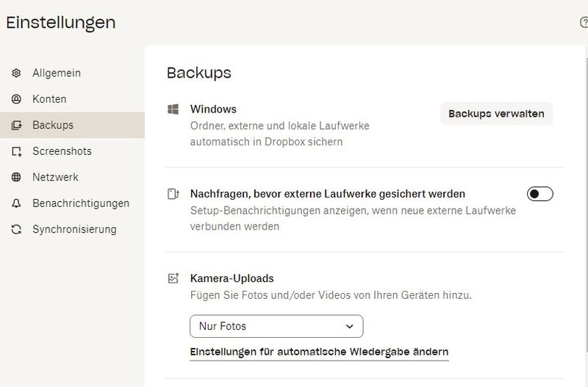588x387 pixels.
Task: Click the Windows logo icon
Action: (173, 109)
